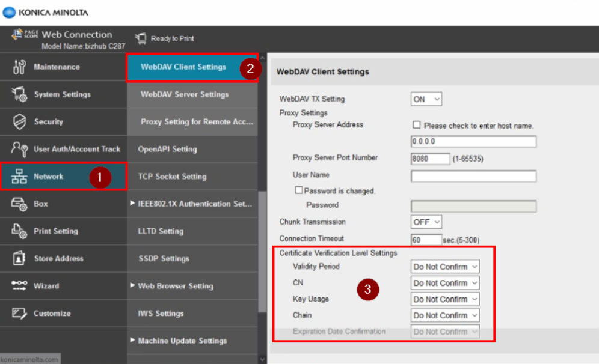Open the WebDAV TX Setting dropdown
The height and width of the screenshot is (364, 599).
point(426,99)
